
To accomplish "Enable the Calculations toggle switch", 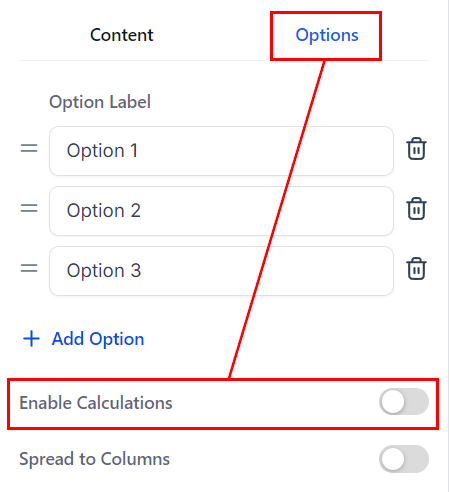I will 404,402.
